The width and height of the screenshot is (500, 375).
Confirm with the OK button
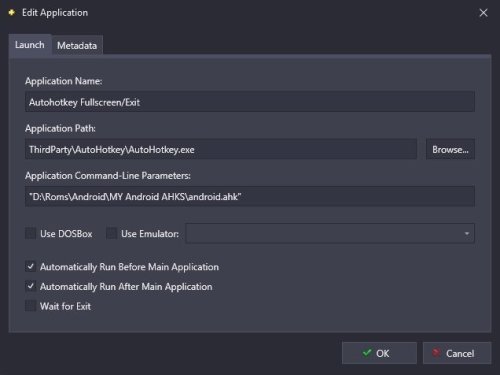point(379,353)
